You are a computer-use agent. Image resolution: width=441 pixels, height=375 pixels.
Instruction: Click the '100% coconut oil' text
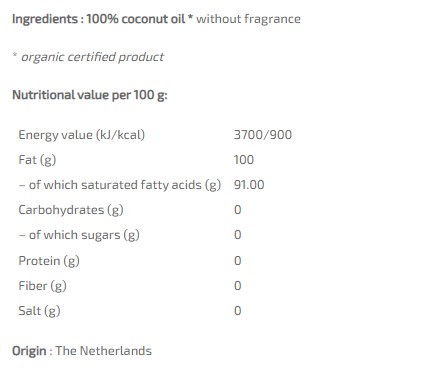coord(136,19)
